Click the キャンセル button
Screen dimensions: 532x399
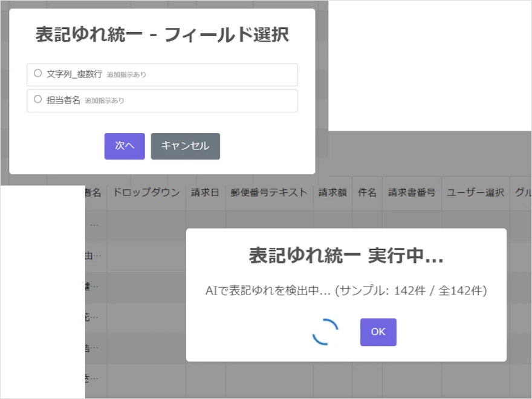[x=185, y=146]
